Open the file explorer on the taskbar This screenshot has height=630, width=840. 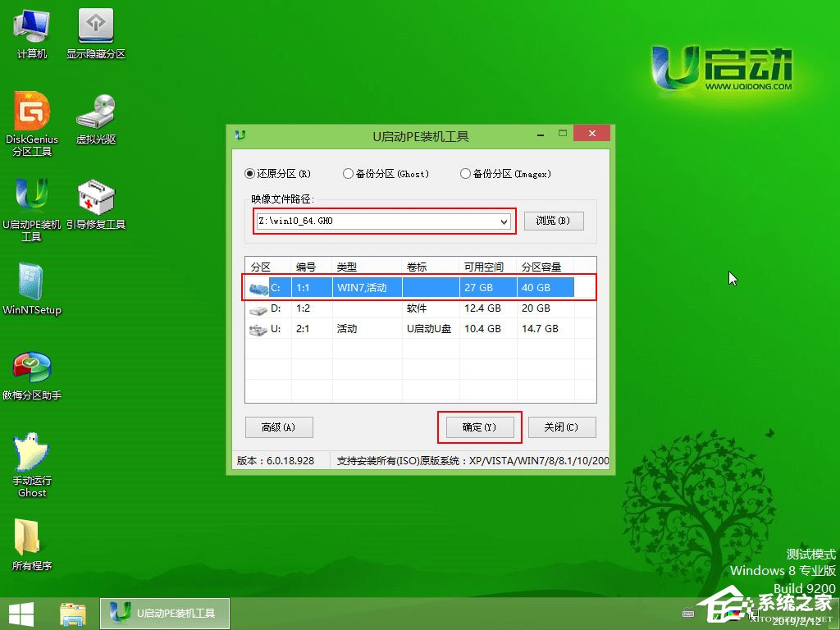pyautogui.click(x=72, y=615)
